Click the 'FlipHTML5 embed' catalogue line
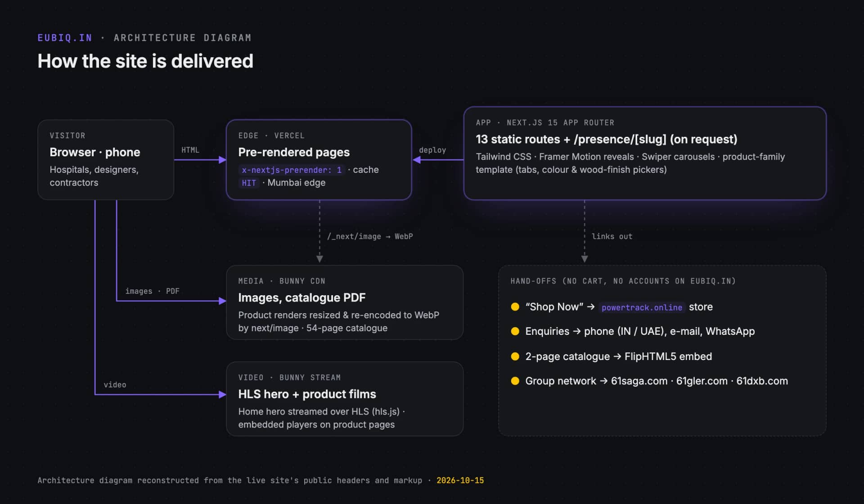Screen dimensions: 864x504 (x=619, y=356)
